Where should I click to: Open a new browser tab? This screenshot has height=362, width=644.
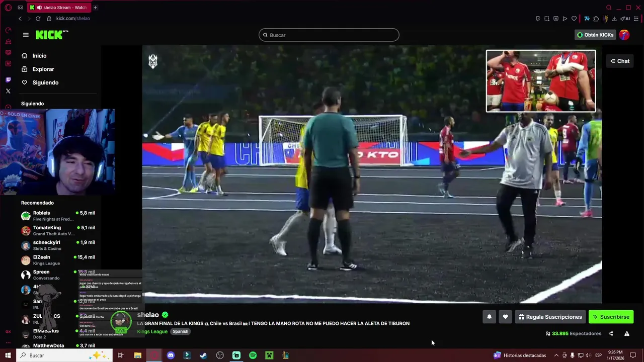click(95, 8)
